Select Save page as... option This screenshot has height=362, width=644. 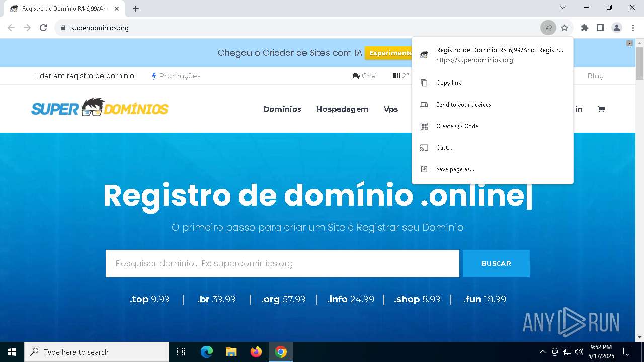tap(493, 169)
